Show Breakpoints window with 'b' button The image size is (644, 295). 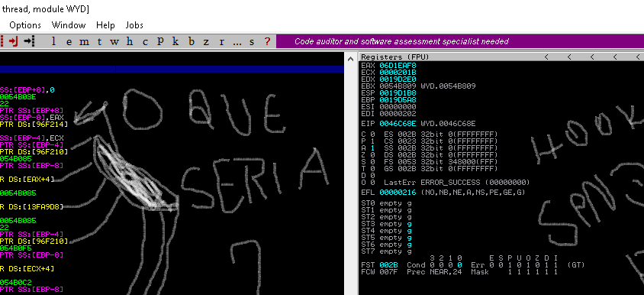coord(191,41)
